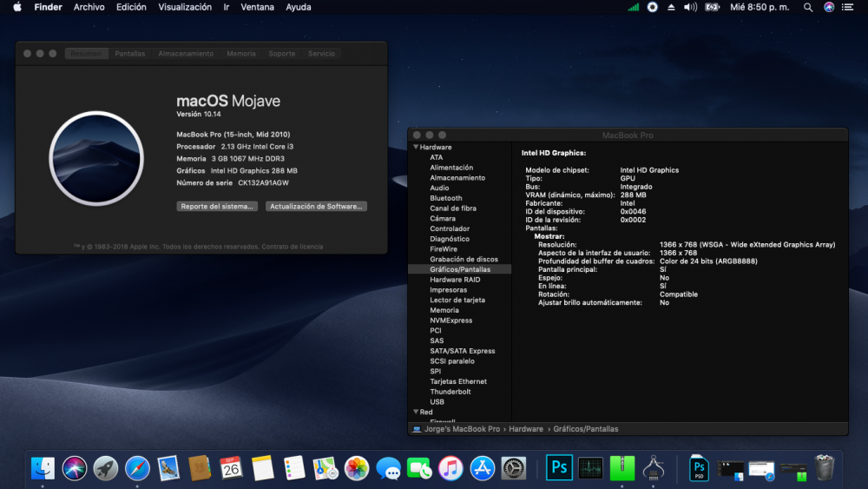This screenshot has height=489, width=868.
Task: Select USB in the sidebar
Action: coord(437,402)
